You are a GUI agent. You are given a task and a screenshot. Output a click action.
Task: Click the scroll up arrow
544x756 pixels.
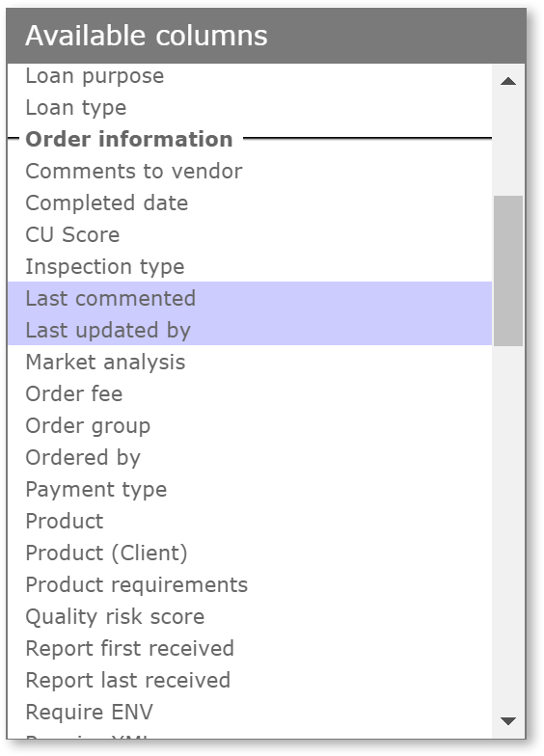(x=507, y=81)
